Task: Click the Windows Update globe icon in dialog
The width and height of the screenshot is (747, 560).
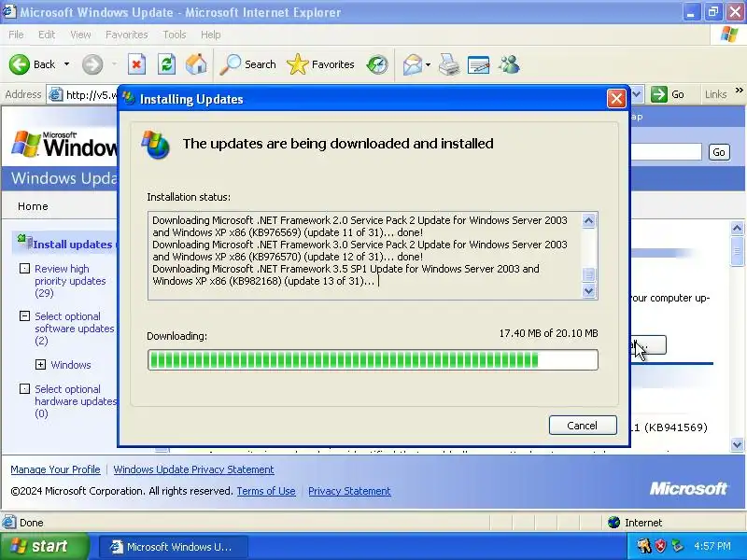Action: tap(156, 145)
